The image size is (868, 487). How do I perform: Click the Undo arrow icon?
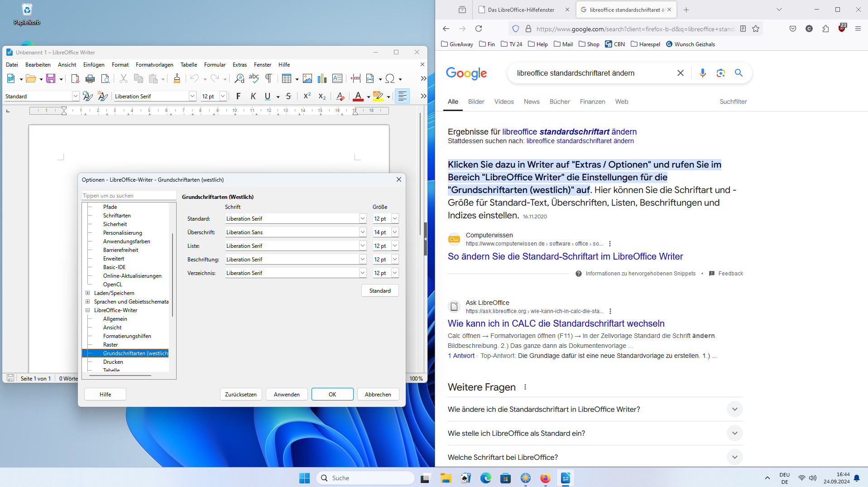click(195, 79)
